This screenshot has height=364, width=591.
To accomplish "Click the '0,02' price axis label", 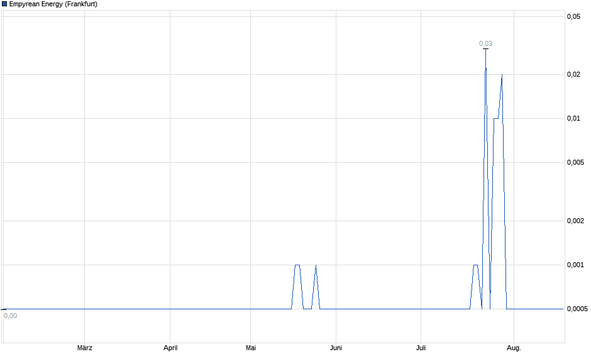I will tap(573, 74).
